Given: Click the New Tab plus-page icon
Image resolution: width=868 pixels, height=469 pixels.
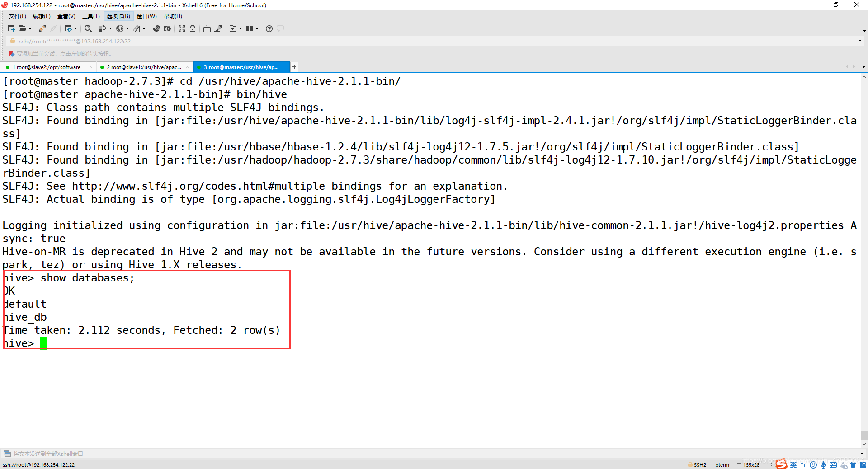Looking at the screenshot, I should (233, 28).
